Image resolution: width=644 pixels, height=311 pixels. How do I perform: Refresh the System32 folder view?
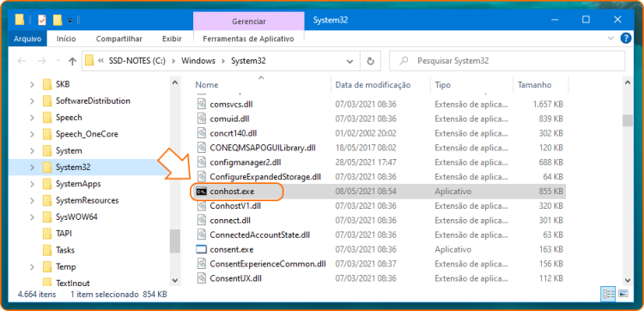tap(370, 61)
